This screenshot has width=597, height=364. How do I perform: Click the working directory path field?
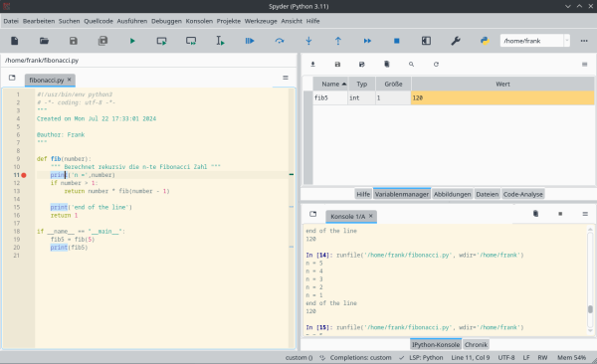coord(532,41)
